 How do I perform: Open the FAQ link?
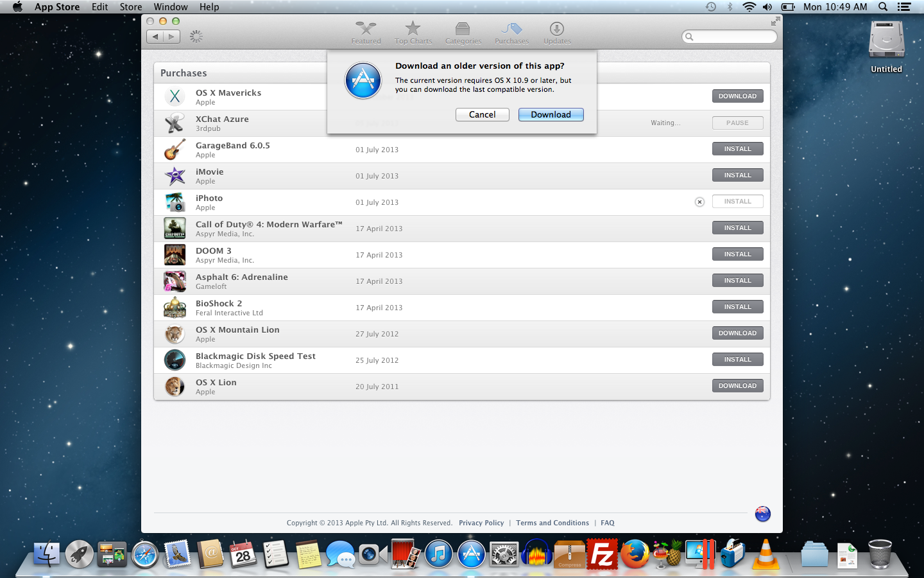608,523
